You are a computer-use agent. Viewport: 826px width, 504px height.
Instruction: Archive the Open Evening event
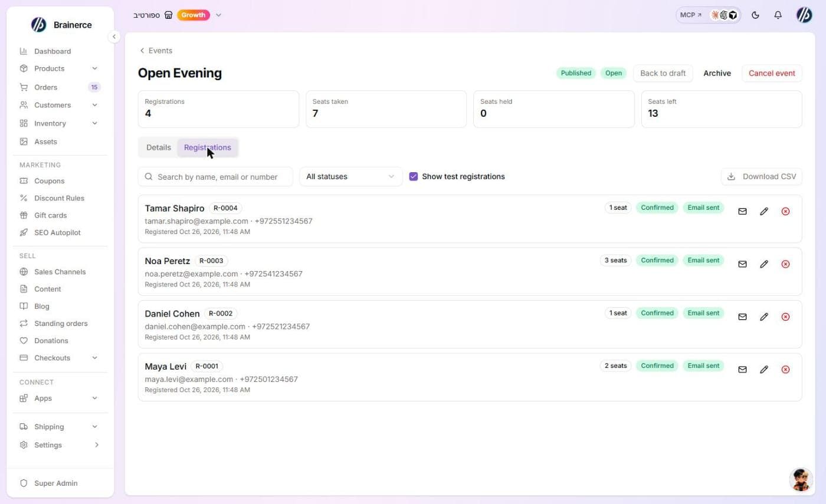717,73
